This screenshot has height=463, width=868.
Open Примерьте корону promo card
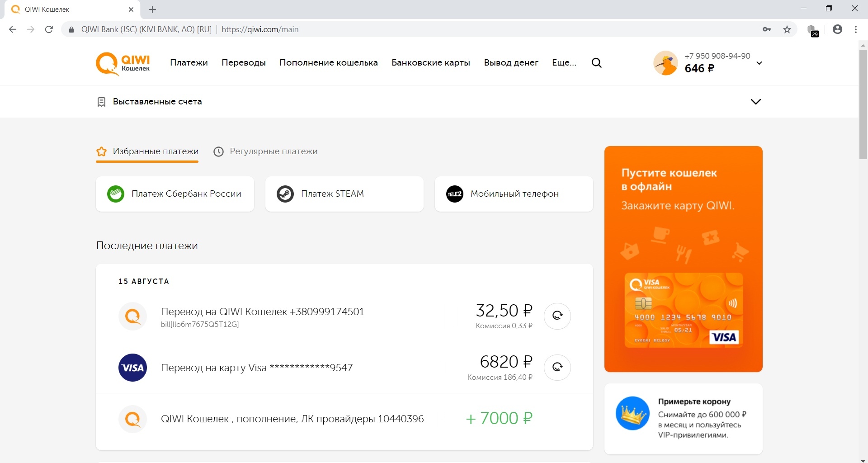coord(683,419)
